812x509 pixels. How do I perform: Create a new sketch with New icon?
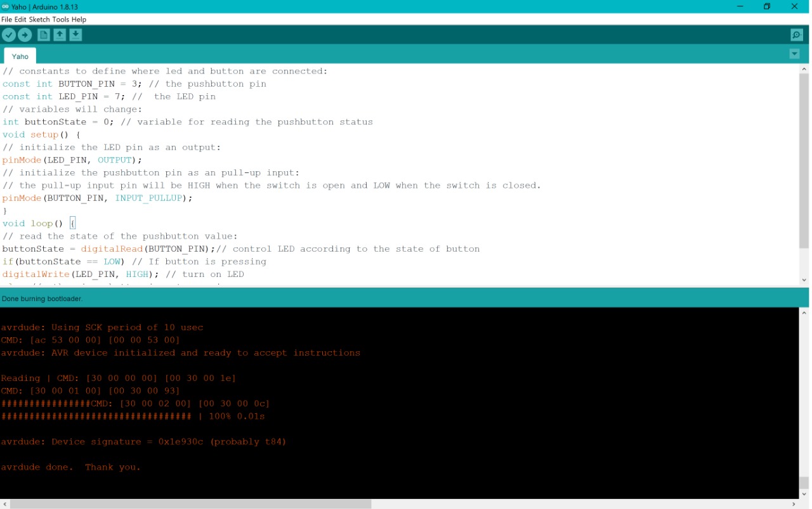click(44, 35)
